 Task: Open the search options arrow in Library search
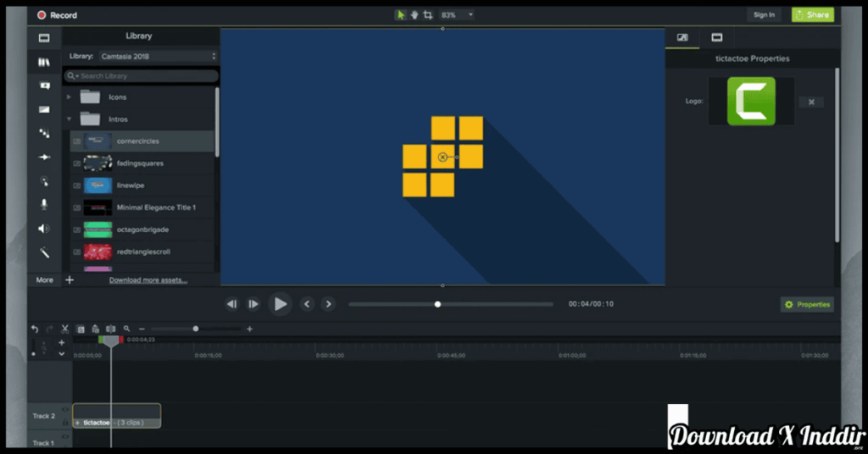pyautogui.click(x=77, y=76)
